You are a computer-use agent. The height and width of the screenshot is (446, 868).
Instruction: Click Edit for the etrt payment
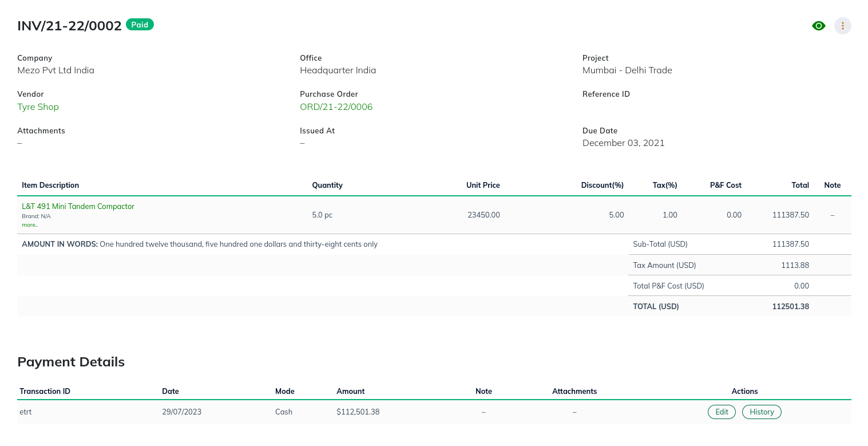[722, 412]
